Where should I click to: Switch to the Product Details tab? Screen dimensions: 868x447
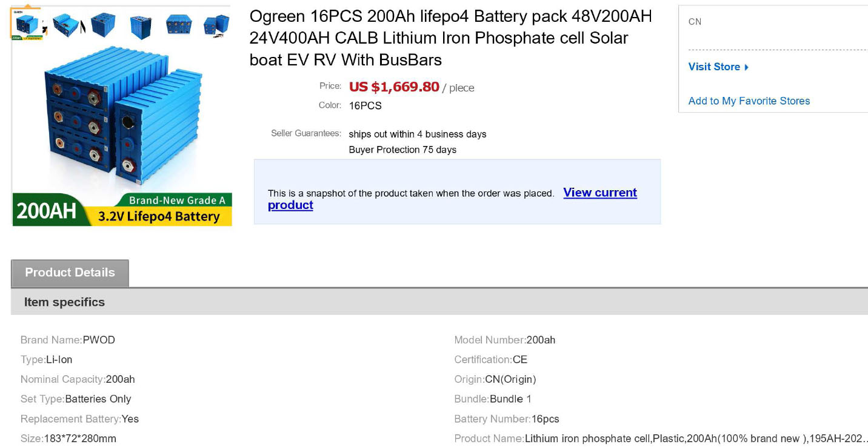[x=70, y=273]
